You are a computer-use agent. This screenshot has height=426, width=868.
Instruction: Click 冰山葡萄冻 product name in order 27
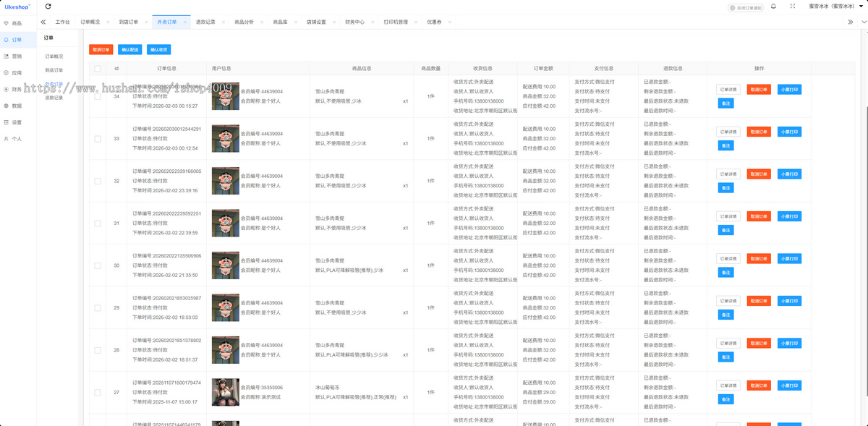tap(328, 388)
